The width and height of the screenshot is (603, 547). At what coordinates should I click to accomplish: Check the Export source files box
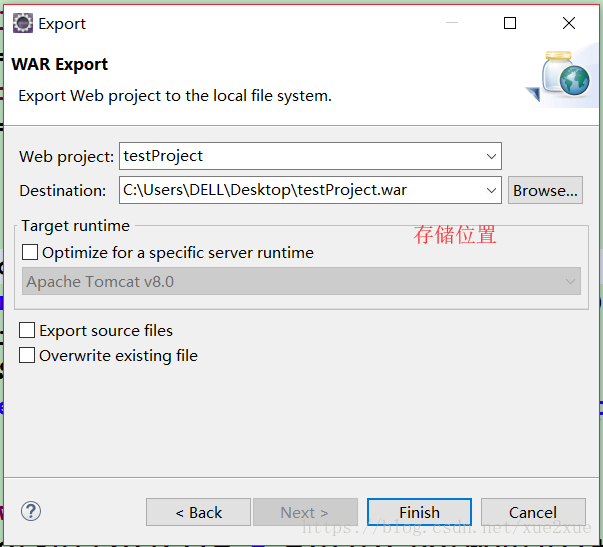pyautogui.click(x=27, y=330)
